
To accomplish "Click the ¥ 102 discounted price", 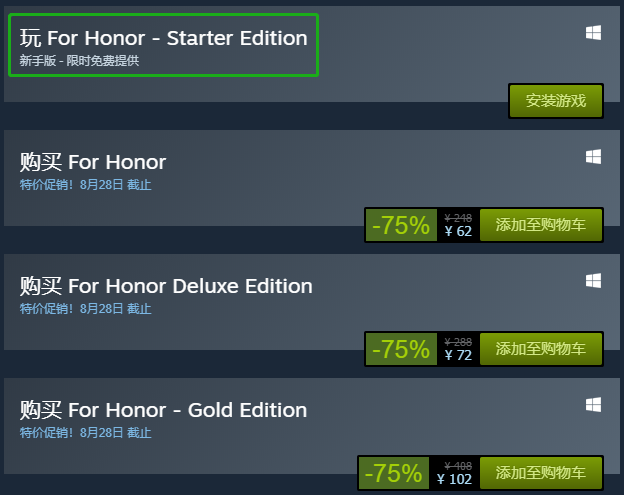I will [x=454, y=479].
